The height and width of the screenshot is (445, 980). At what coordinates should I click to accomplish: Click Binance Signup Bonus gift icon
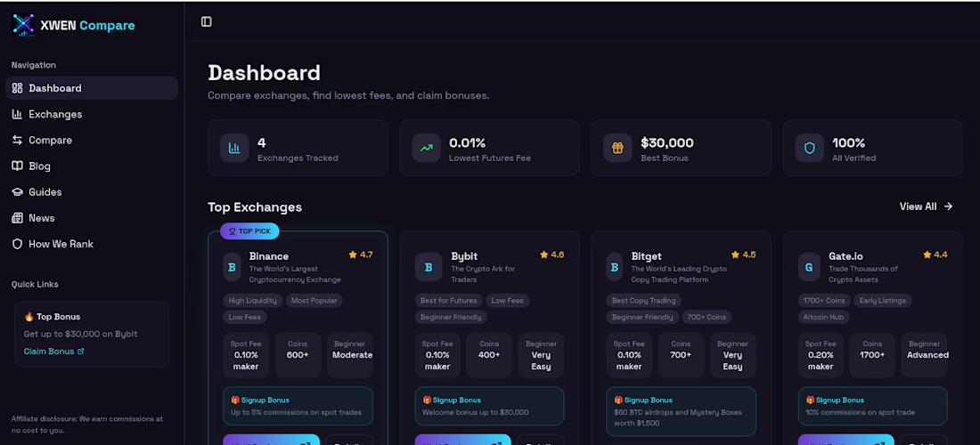click(235, 400)
